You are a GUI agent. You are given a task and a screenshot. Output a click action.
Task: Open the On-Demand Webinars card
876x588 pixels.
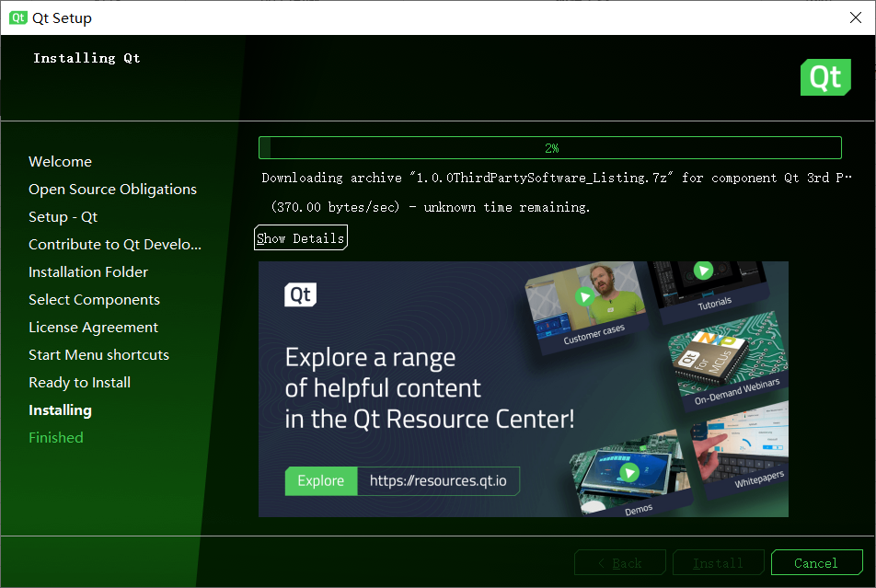730,361
